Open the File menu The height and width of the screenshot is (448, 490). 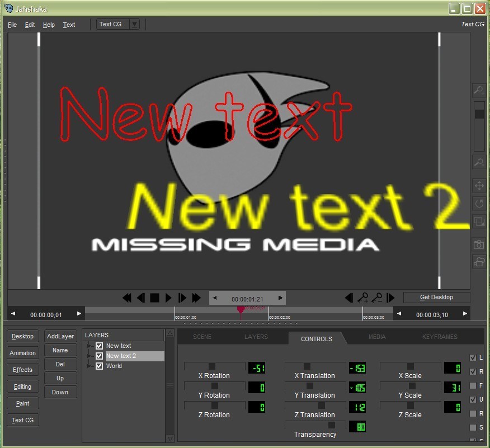(x=12, y=25)
